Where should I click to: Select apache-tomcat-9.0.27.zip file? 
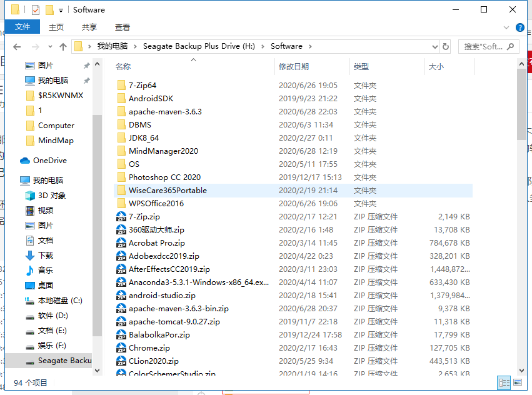point(174,322)
